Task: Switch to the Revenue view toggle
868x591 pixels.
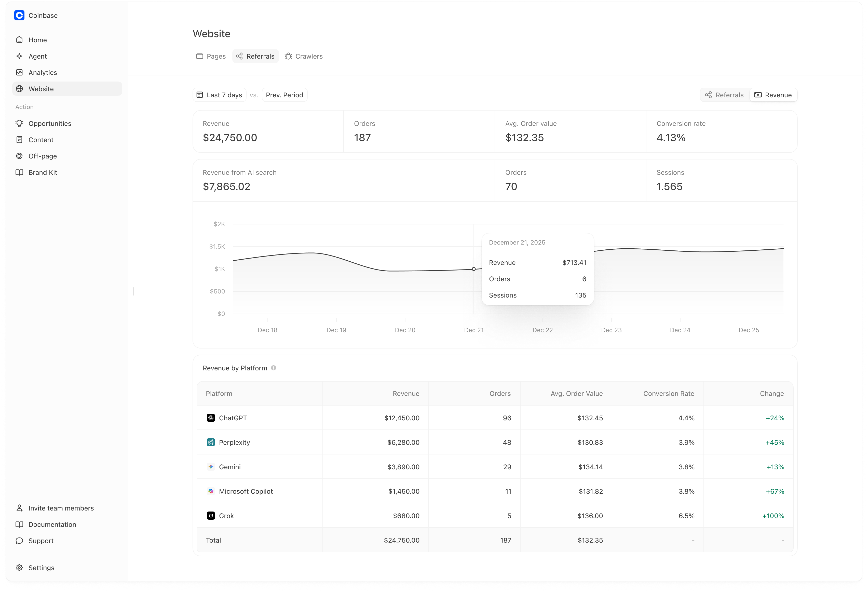Action: click(773, 95)
